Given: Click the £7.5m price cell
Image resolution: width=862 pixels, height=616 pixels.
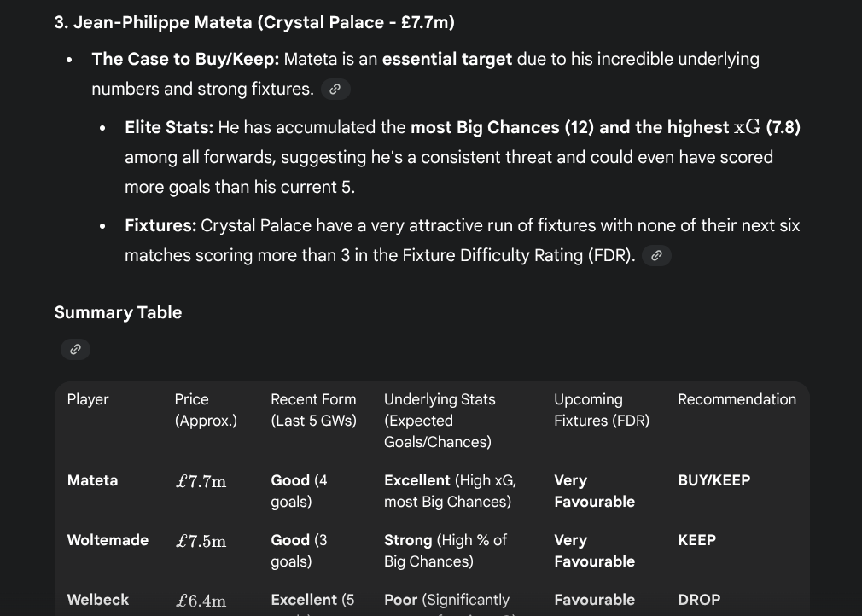Looking at the screenshot, I should pyautogui.click(x=201, y=541).
